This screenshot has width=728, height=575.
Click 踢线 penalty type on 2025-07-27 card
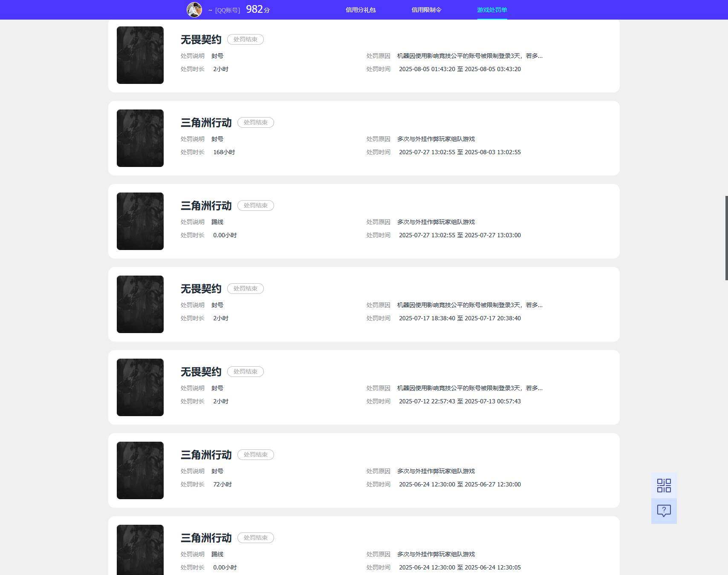click(x=217, y=222)
